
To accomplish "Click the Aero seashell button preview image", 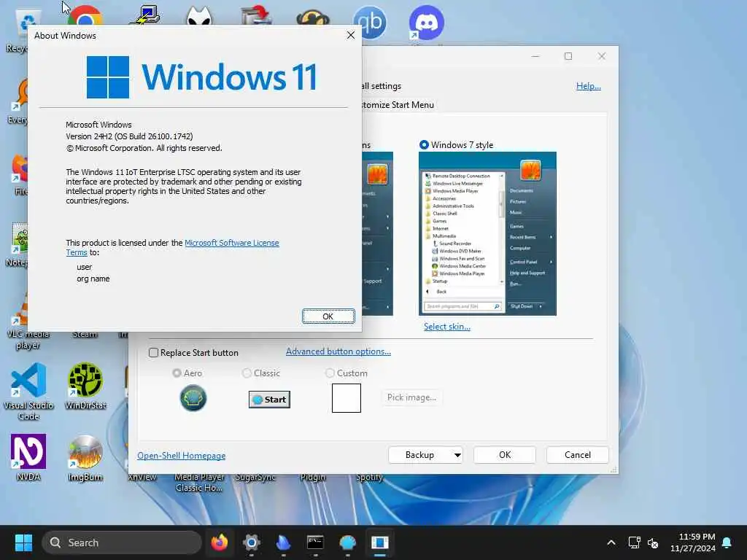I will (193, 398).
